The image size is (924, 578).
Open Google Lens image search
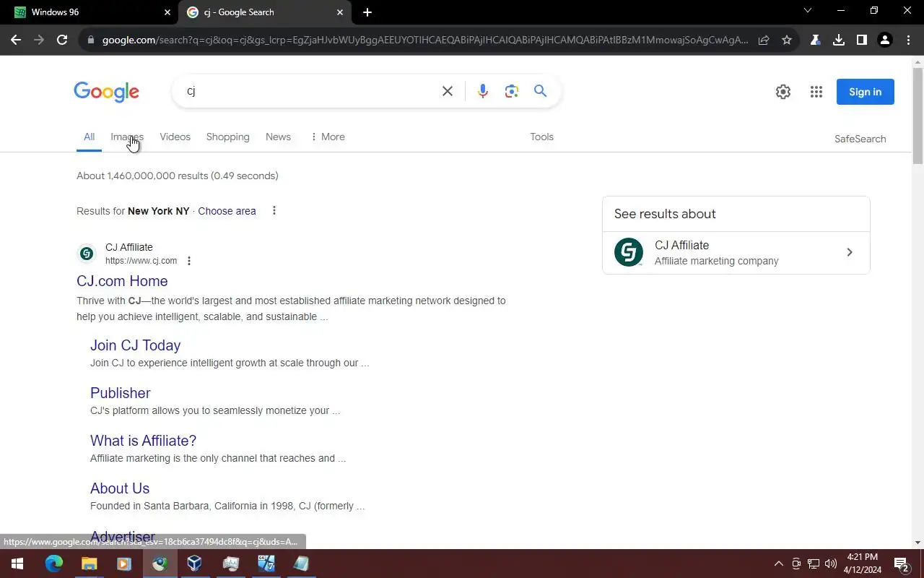click(512, 91)
